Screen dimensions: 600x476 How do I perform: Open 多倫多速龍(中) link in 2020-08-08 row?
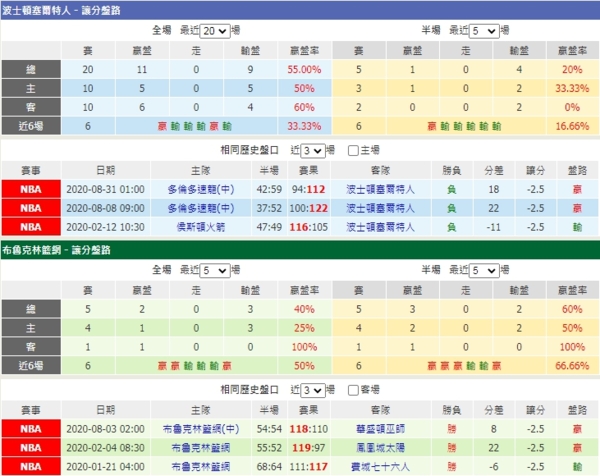tap(201, 208)
